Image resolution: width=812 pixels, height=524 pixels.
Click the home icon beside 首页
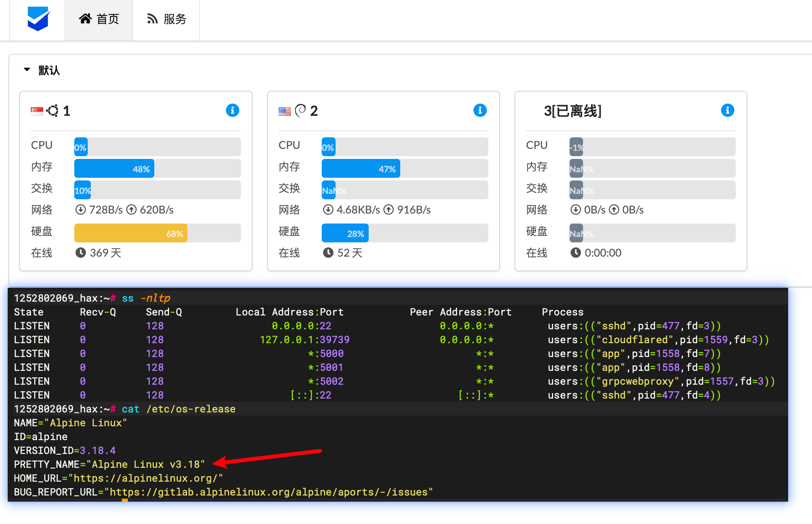tap(86, 19)
